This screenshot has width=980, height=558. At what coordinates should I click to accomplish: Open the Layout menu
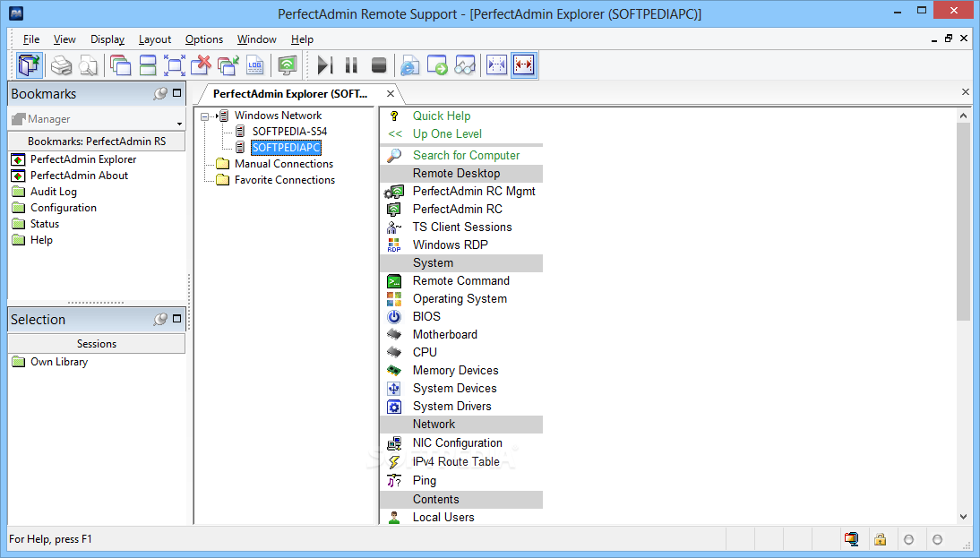point(154,39)
